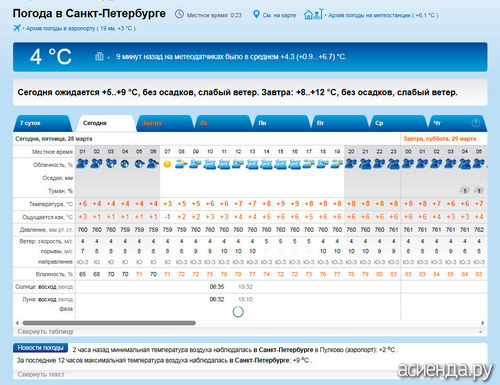Collapse news text via 'Свернуть текст'
The height and width of the screenshot is (385, 500).
click(x=41, y=374)
